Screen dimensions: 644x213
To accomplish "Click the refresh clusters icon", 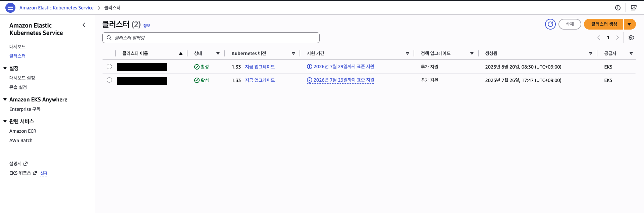I will click(x=550, y=24).
